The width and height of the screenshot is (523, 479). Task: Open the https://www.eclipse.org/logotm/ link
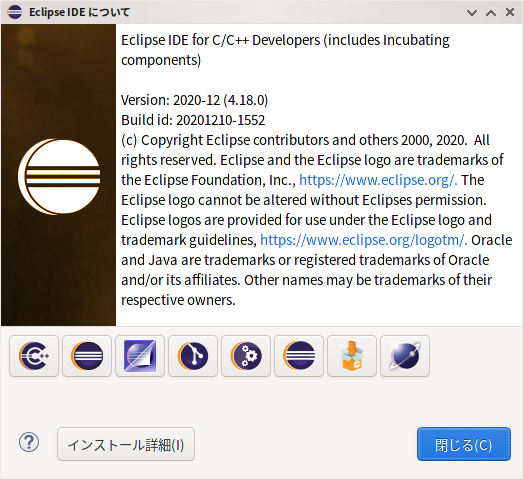[364, 240]
